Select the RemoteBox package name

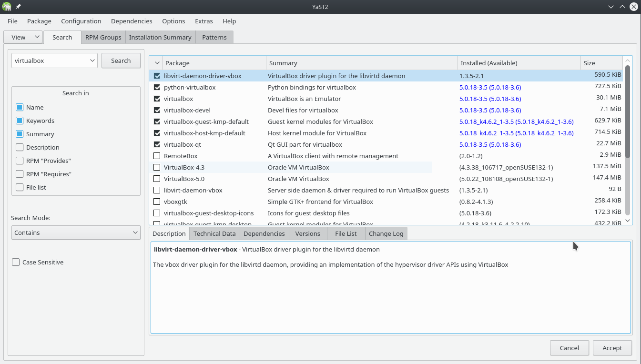(x=181, y=156)
